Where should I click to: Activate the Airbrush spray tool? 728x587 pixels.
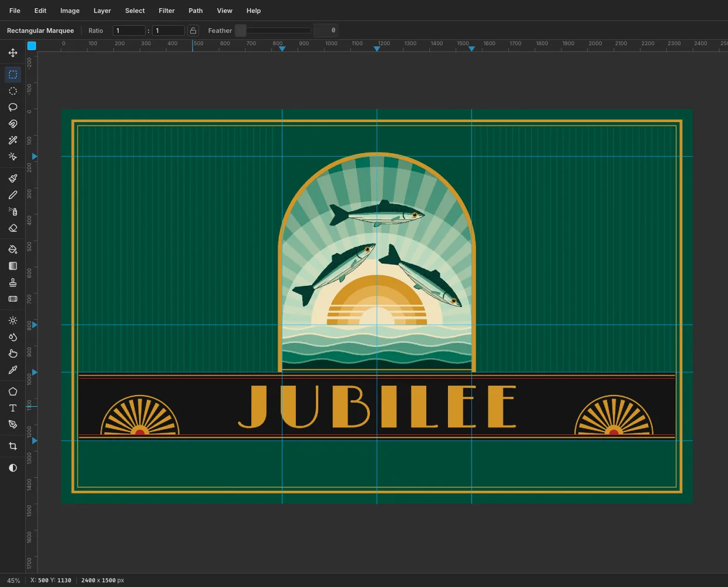(13, 211)
